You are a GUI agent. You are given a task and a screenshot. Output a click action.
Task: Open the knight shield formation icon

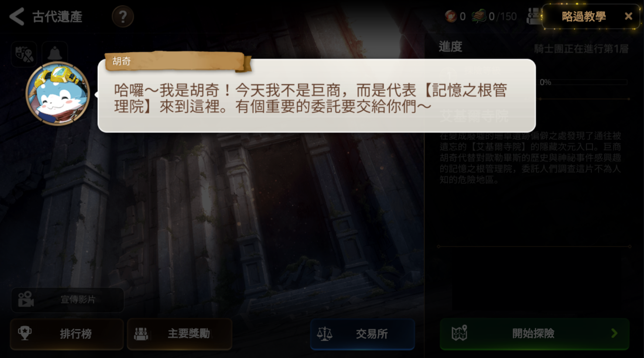[x=24, y=54]
